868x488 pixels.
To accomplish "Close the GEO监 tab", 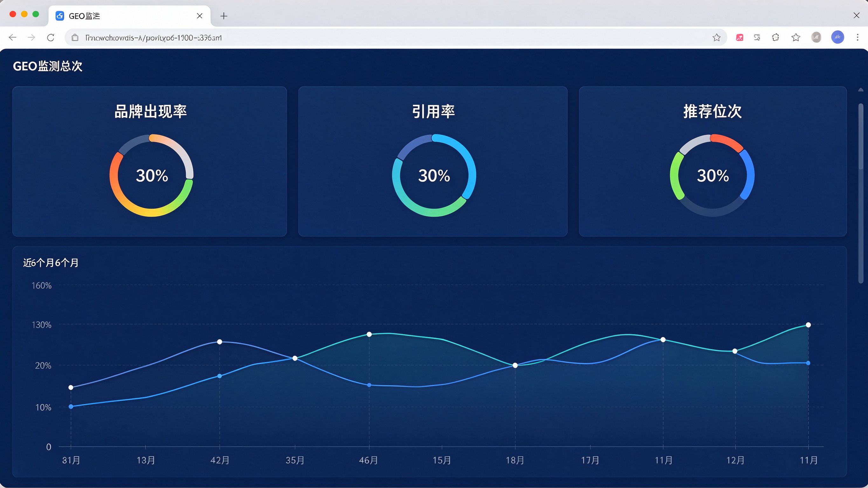I will [x=199, y=16].
